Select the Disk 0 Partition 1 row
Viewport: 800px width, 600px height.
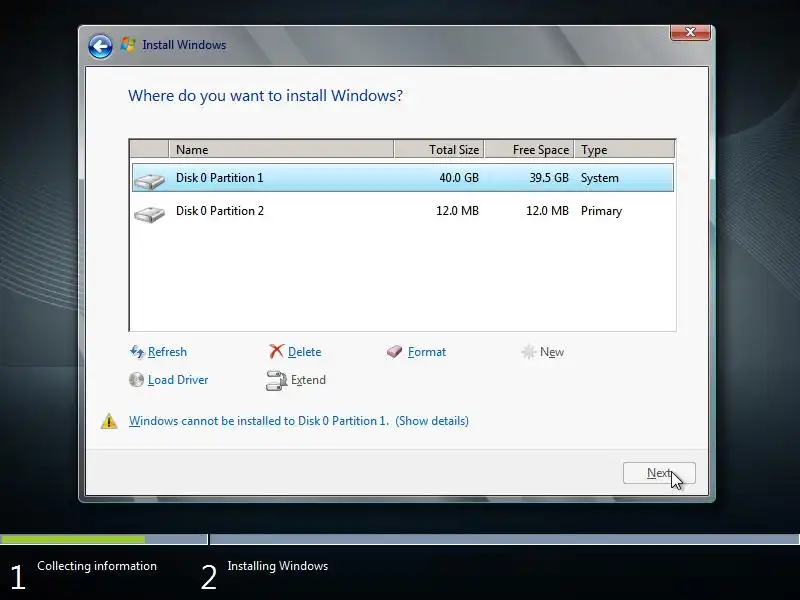pyautogui.click(x=403, y=178)
